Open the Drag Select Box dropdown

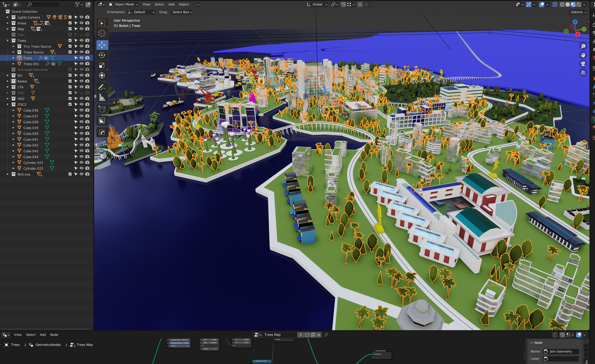182,12
